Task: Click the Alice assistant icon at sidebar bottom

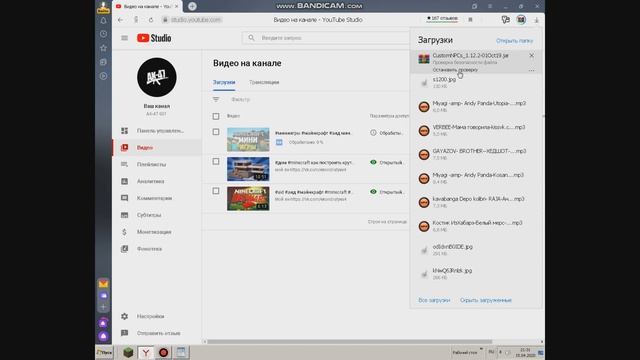Action: coord(103,336)
